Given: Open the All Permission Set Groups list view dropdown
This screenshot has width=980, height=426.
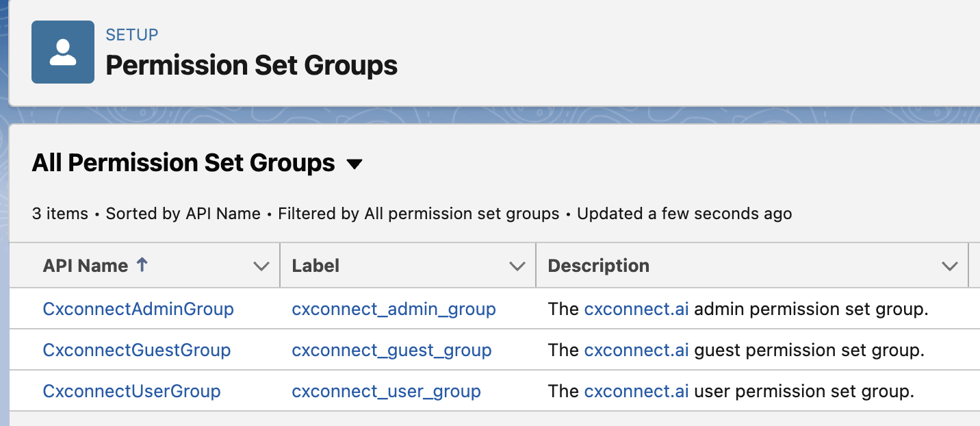Looking at the screenshot, I should tap(354, 164).
